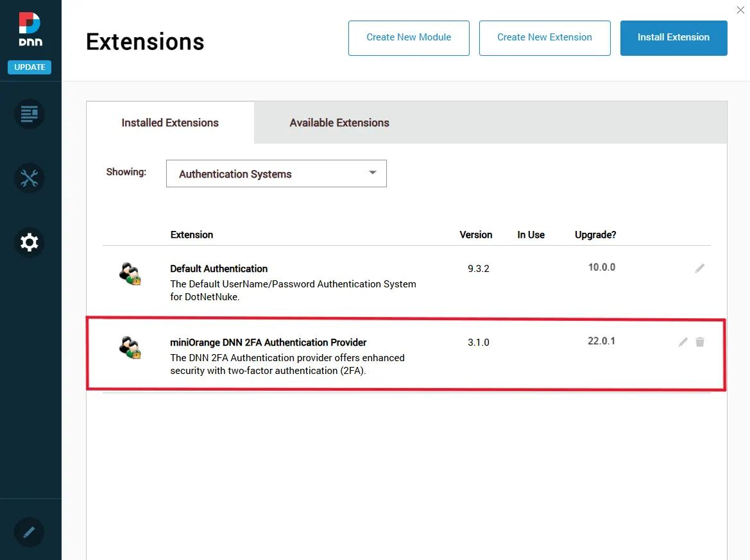The height and width of the screenshot is (560, 750).
Task: Click the Edit page pencil icon in sidebar
Action: [x=29, y=532]
